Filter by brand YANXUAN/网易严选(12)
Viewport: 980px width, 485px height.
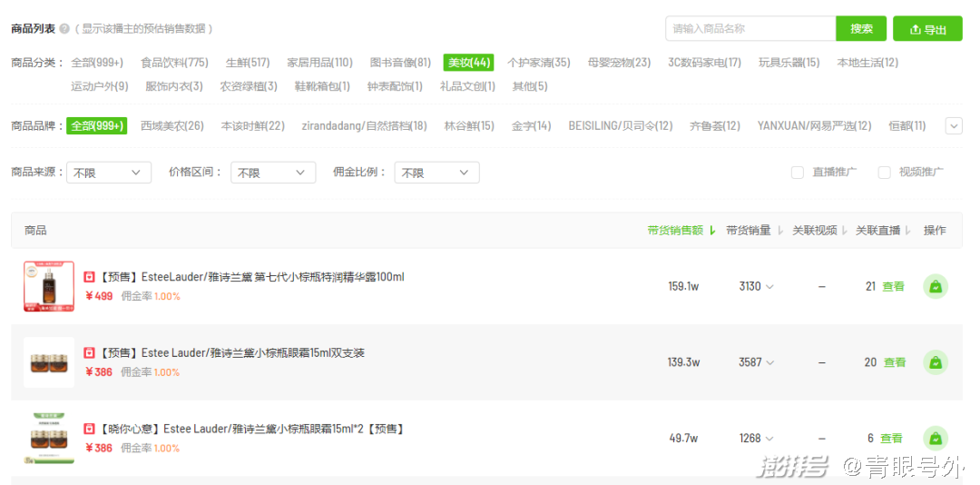(x=814, y=125)
